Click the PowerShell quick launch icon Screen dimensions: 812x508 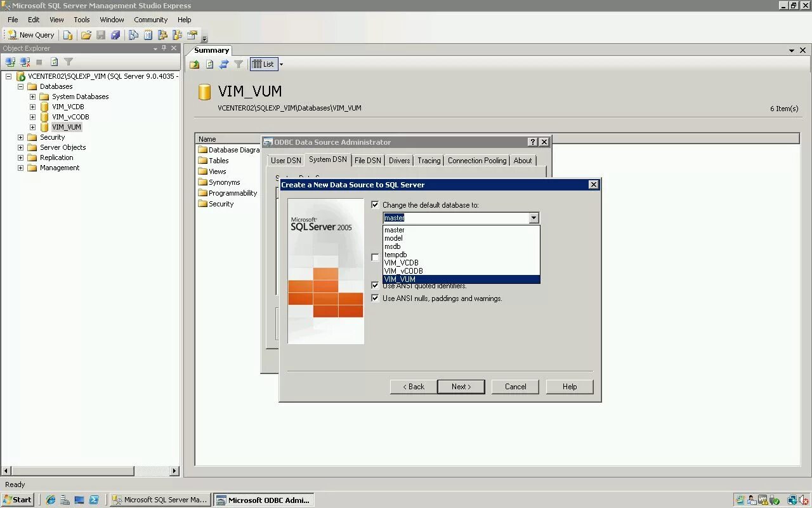coord(94,500)
